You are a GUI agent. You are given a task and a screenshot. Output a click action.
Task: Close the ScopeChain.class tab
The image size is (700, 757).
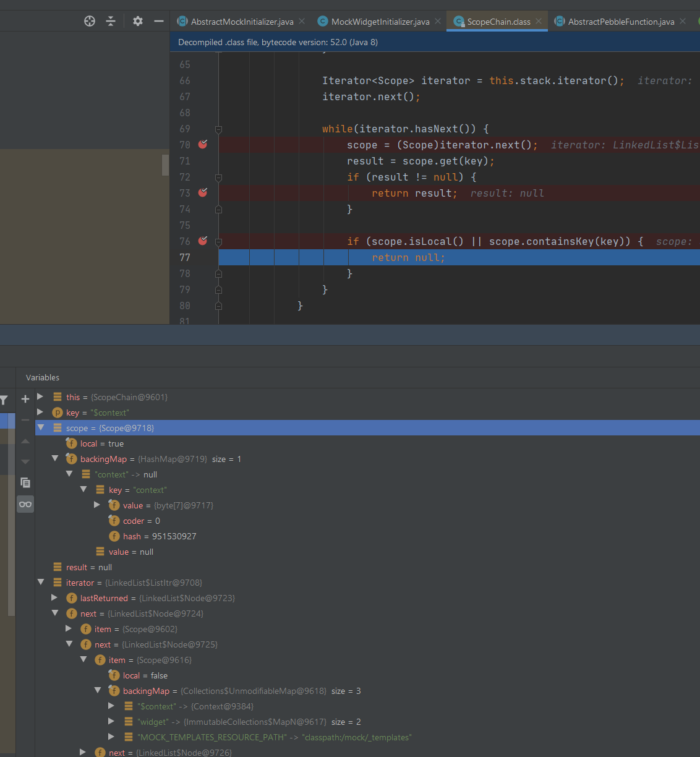click(x=539, y=21)
